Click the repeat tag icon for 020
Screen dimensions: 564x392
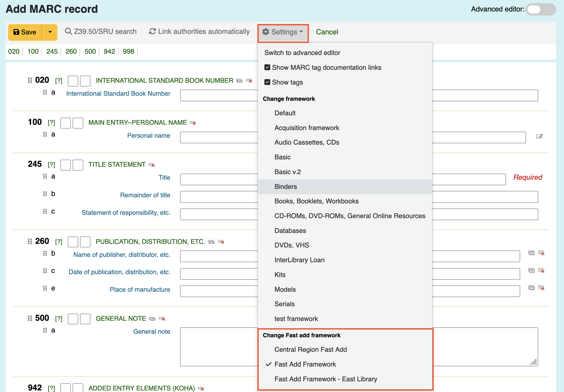pos(239,81)
